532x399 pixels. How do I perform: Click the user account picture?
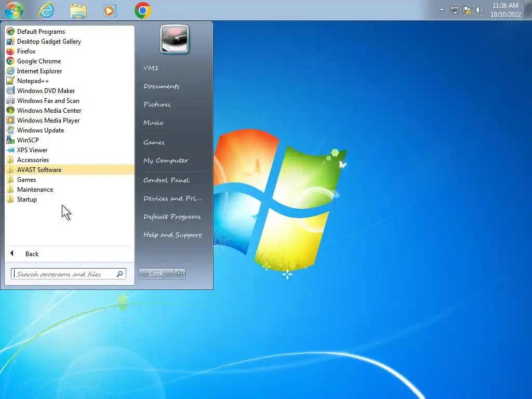(175, 39)
